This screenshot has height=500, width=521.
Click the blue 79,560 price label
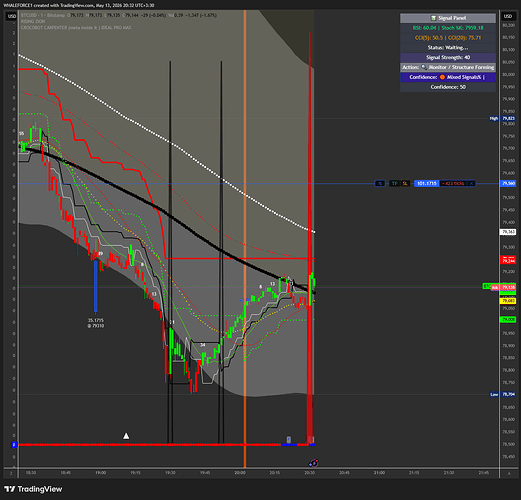tap(508, 183)
